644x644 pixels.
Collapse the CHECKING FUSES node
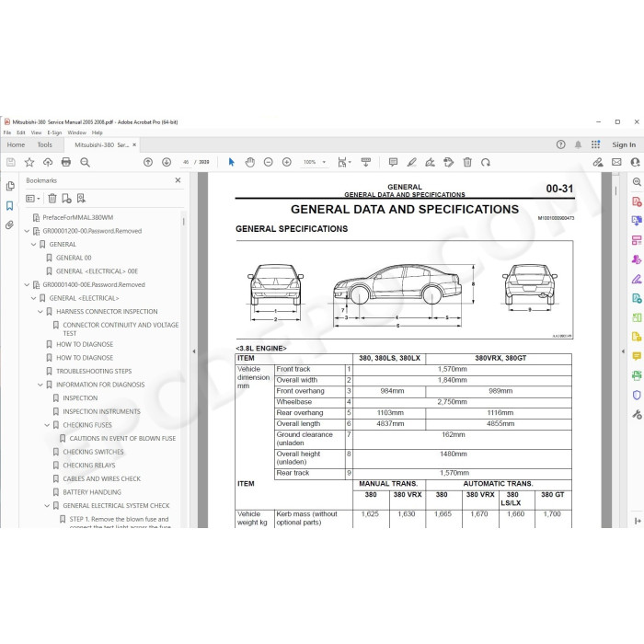[x=47, y=425]
